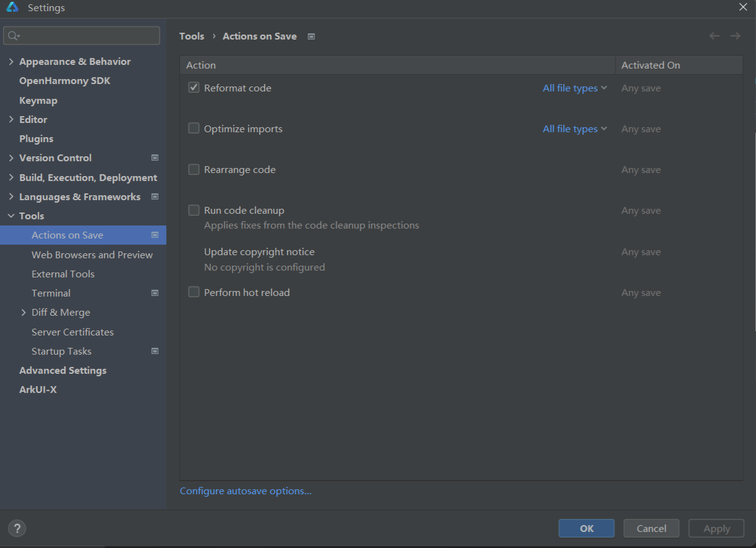
Task: Click the OK button
Action: (587, 528)
